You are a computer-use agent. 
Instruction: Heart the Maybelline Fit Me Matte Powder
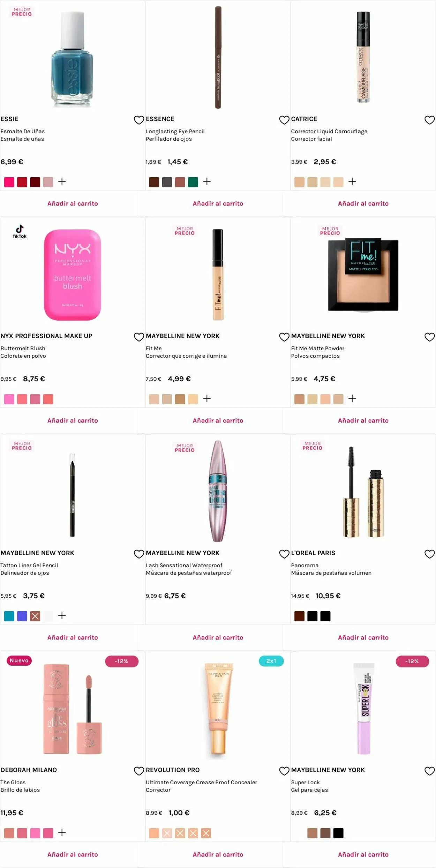coord(429,337)
